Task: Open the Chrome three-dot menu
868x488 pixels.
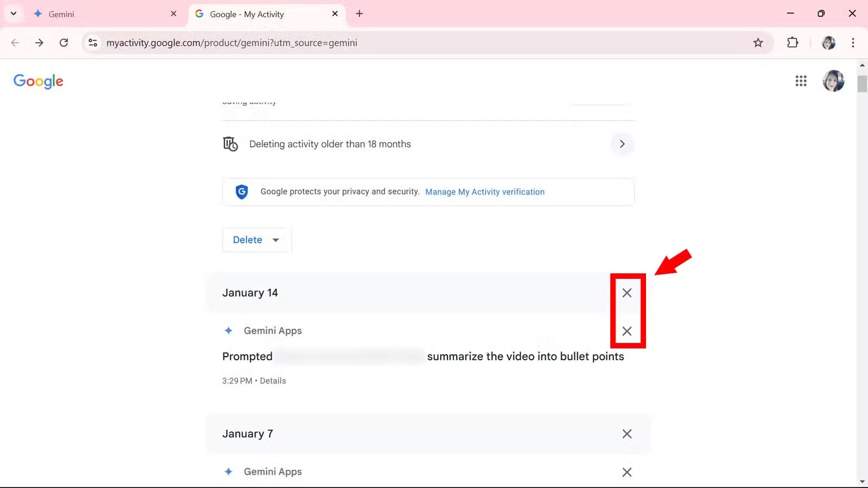Action: pyautogui.click(x=853, y=43)
